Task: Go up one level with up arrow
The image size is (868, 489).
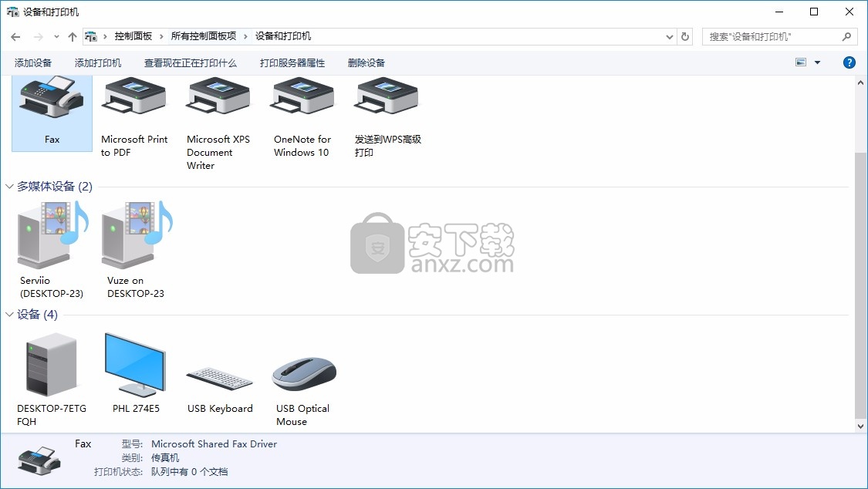Action: pos(72,36)
